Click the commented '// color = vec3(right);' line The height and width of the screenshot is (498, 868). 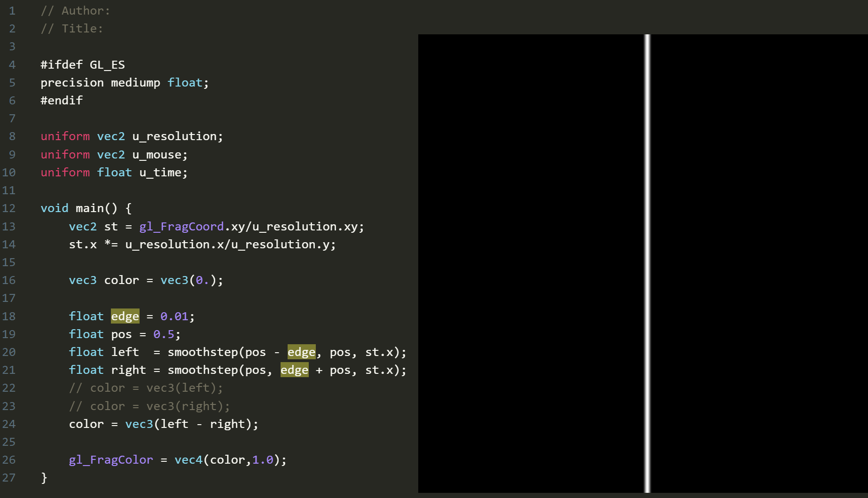click(149, 406)
